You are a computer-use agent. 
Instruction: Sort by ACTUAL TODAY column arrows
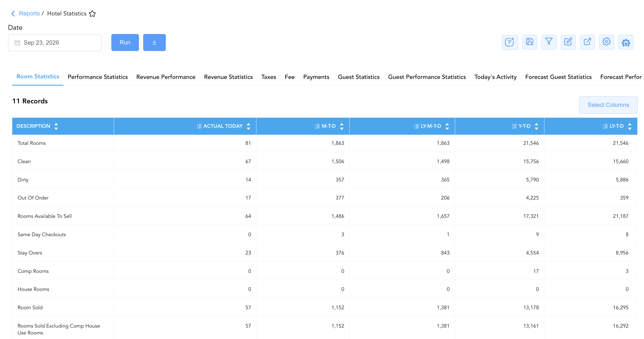[248, 126]
